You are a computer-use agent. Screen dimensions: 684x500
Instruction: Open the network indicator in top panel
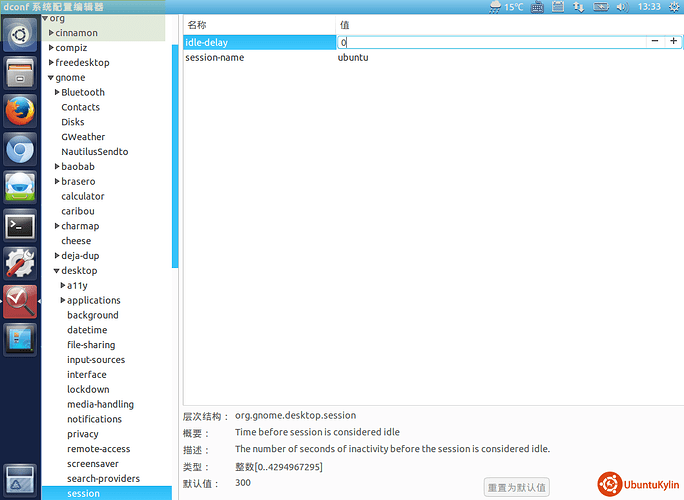pyautogui.click(x=579, y=7)
